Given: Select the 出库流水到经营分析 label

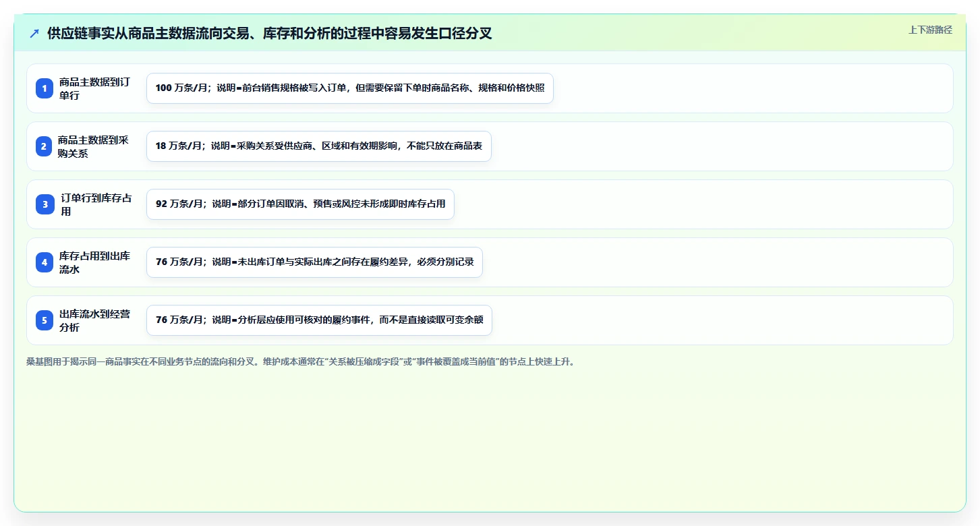Looking at the screenshot, I should (94, 320).
